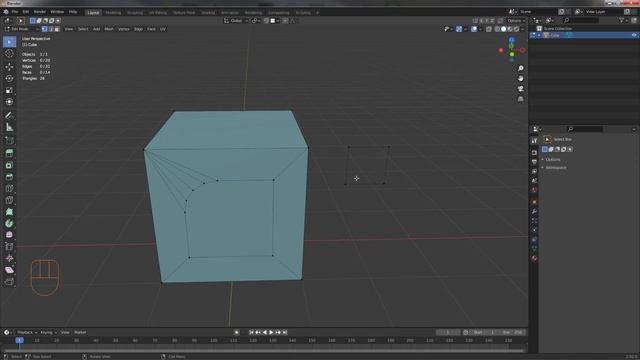Toggle Cube visibility eye in outliner
Image resolution: width=640 pixels, height=360 pixels.
pyautogui.click(x=634, y=35)
